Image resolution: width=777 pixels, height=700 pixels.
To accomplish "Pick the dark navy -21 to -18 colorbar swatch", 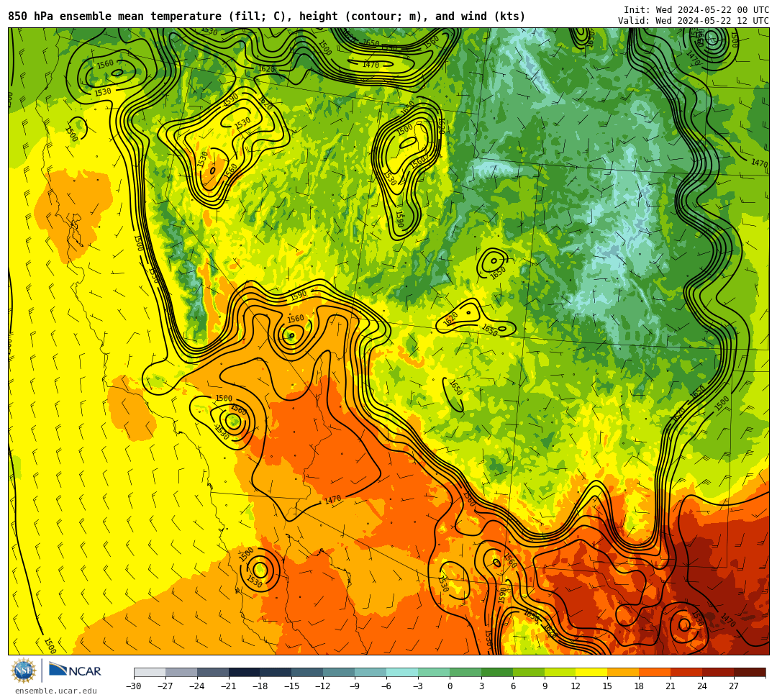I will [245, 672].
